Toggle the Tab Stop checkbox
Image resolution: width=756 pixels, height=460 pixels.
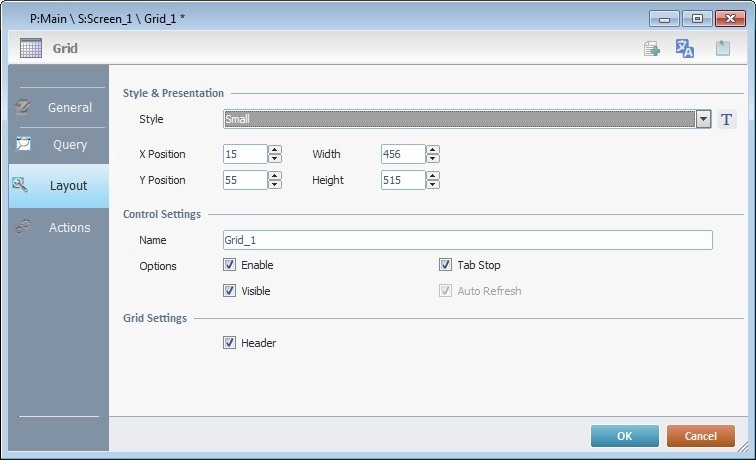point(446,265)
